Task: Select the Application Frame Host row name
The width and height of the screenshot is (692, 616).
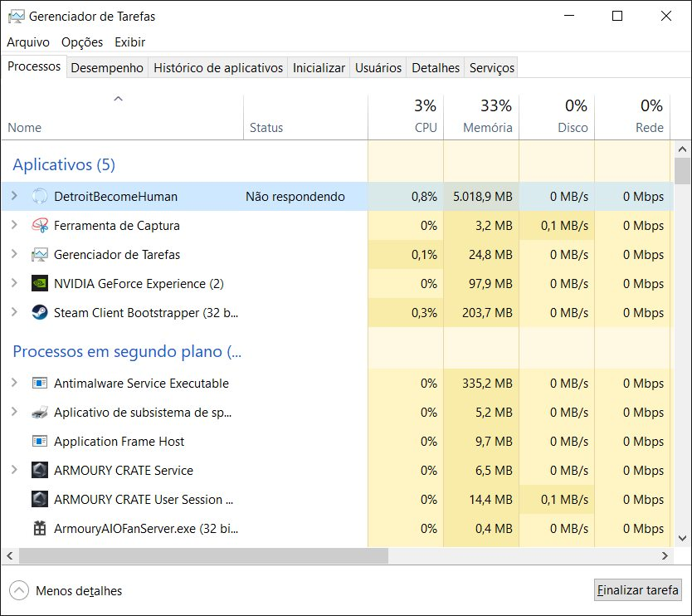Action: point(119,441)
